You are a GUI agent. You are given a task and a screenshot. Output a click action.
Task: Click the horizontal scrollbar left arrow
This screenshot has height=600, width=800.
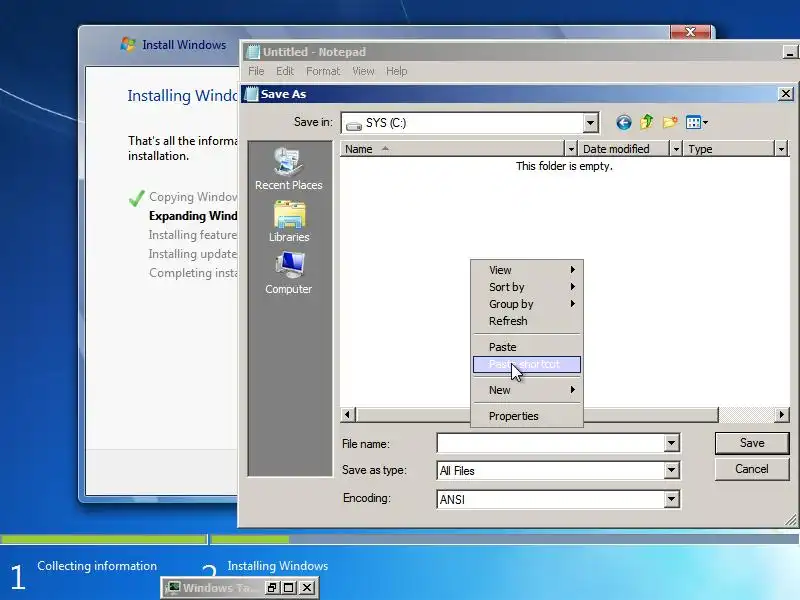pos(348,414)
